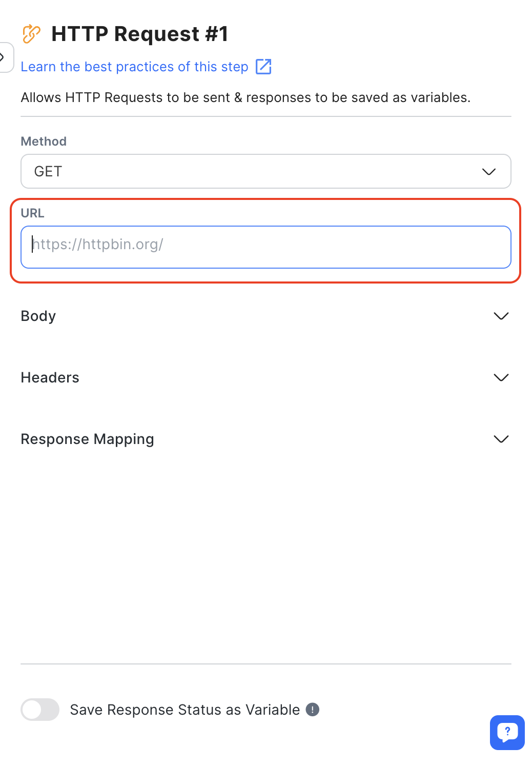The image size is (532, 767).
Task: Click the URL field label
Action: point(32,213)
